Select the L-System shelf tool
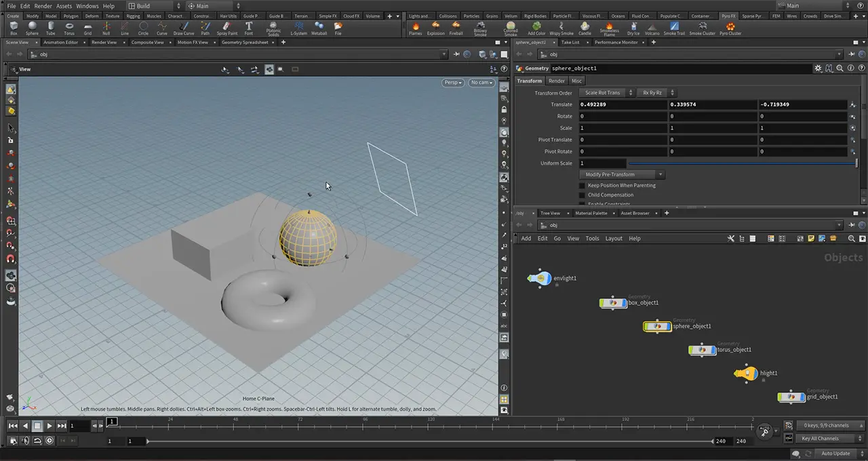Screen dimensions: 868x461 (x=298, y=28)
